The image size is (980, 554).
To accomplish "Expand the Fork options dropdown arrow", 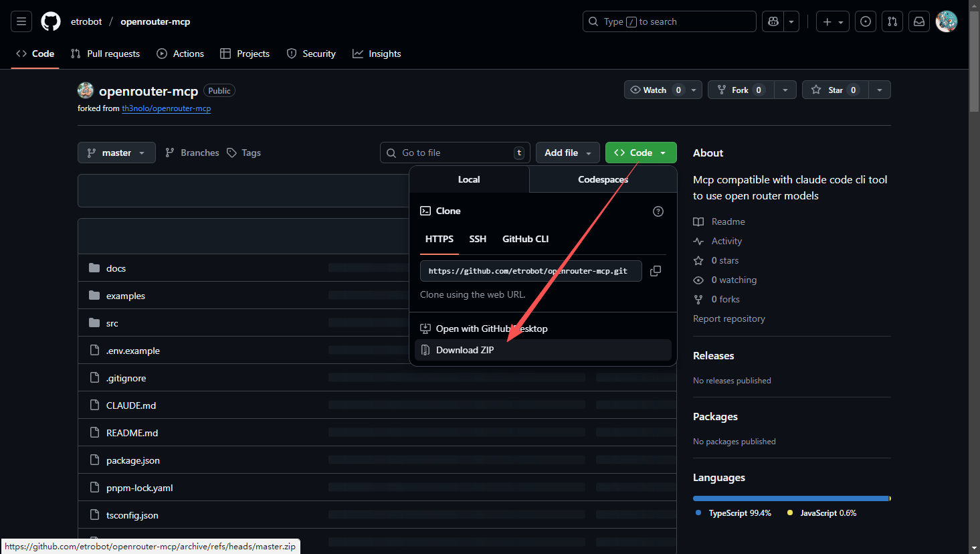I will [785, 90].
